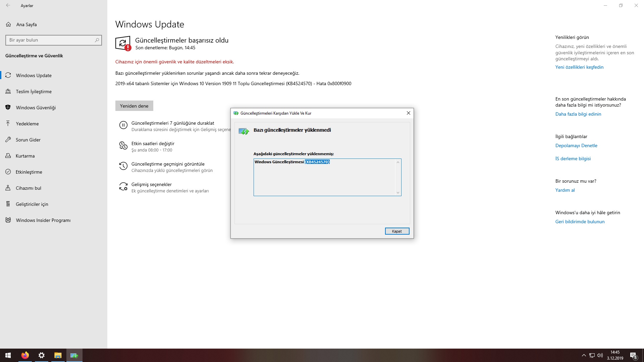Open Güncelleştirmeleri 7 günlüğüne duraklat option
The image size is (644, 362).
point(173,123)
